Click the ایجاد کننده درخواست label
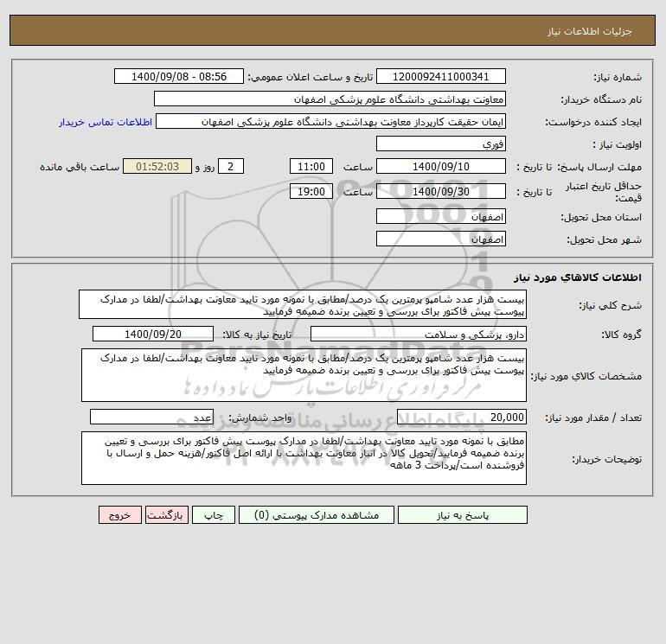Screen dimensions: 666x644 click(x=593, y=122)
